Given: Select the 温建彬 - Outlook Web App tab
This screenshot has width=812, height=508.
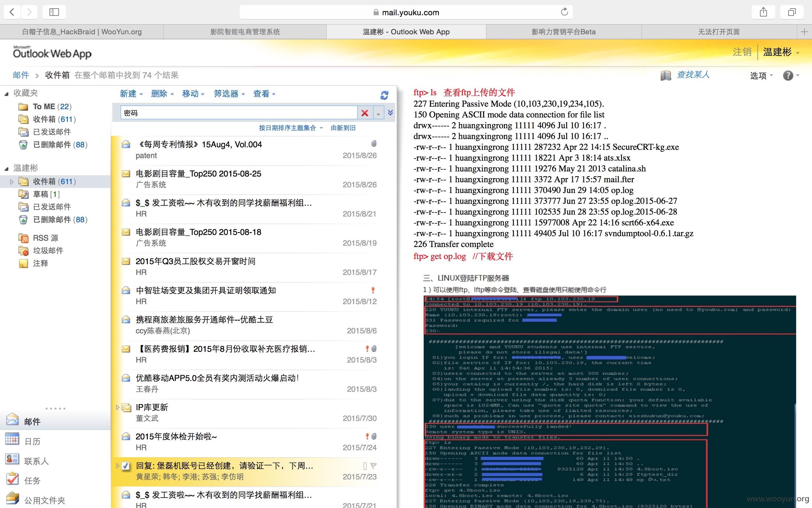Looking at the screenshot, I should tap(406, 32).
